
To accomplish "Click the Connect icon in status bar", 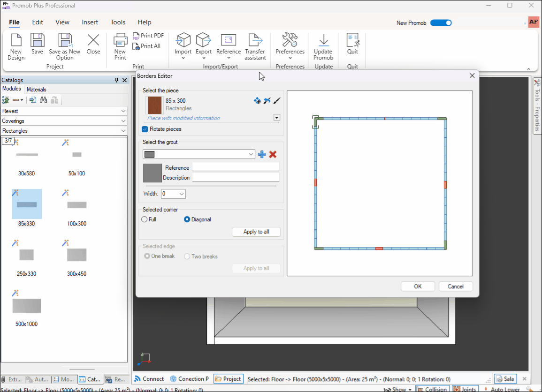I will point(149,379).
